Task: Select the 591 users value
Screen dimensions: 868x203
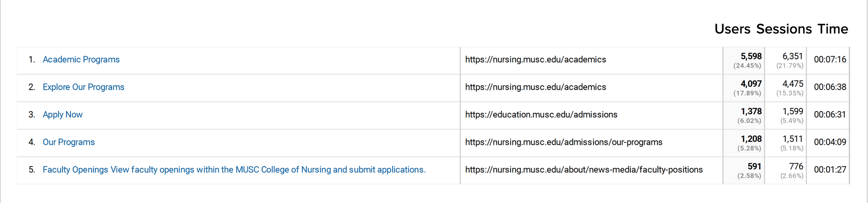Action: click(754, 167)
